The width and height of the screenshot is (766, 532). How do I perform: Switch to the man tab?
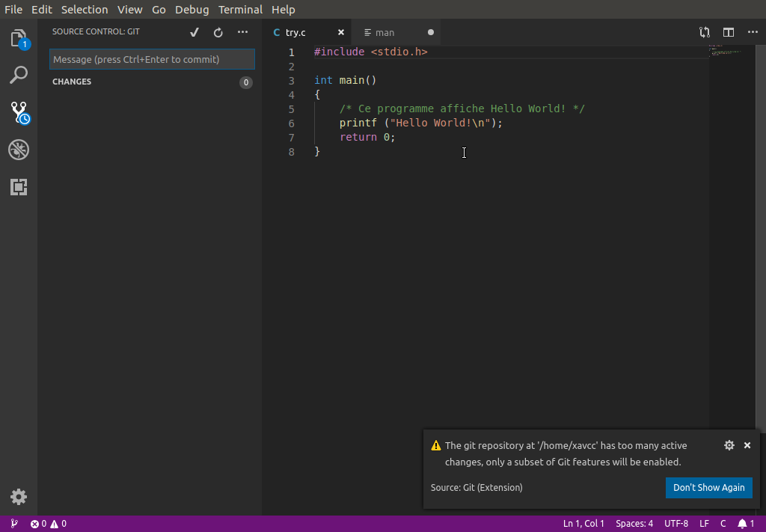(384, 33)
